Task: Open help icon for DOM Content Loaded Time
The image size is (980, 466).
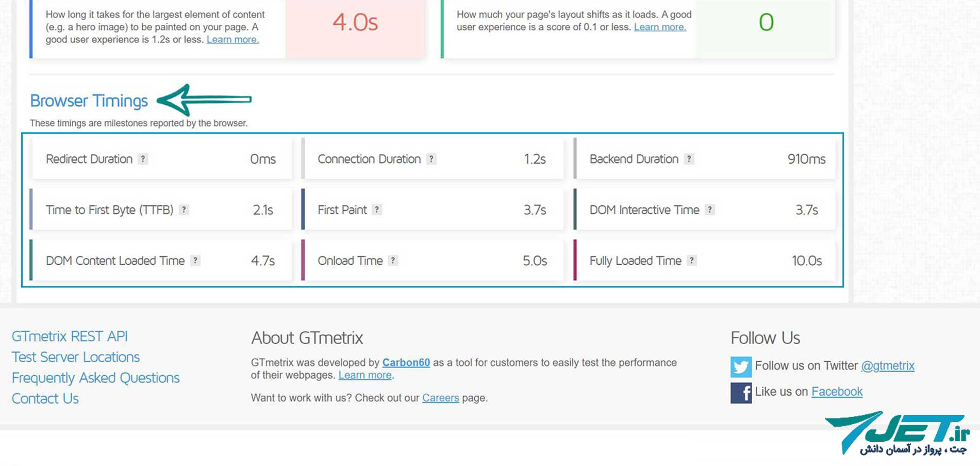Action: pyautogui.click(x=195, y=261)
